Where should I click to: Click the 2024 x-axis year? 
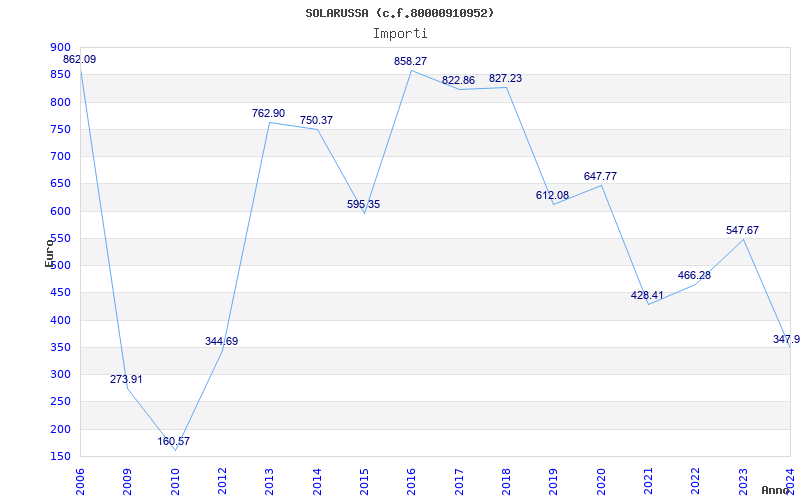[790, 482]
